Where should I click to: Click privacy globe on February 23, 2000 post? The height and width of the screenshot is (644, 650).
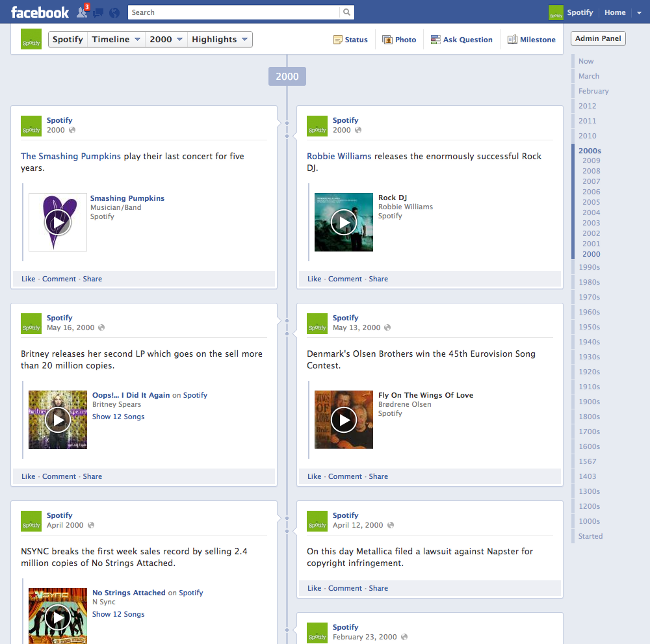(x=404, y=637)
